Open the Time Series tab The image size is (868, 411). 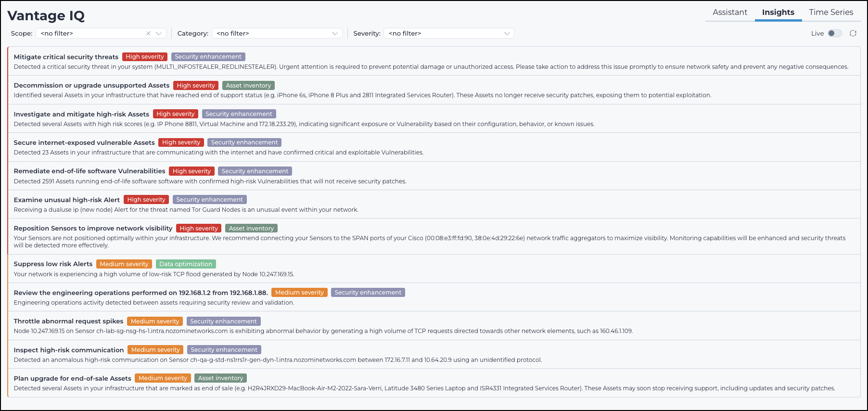(830, 13)
